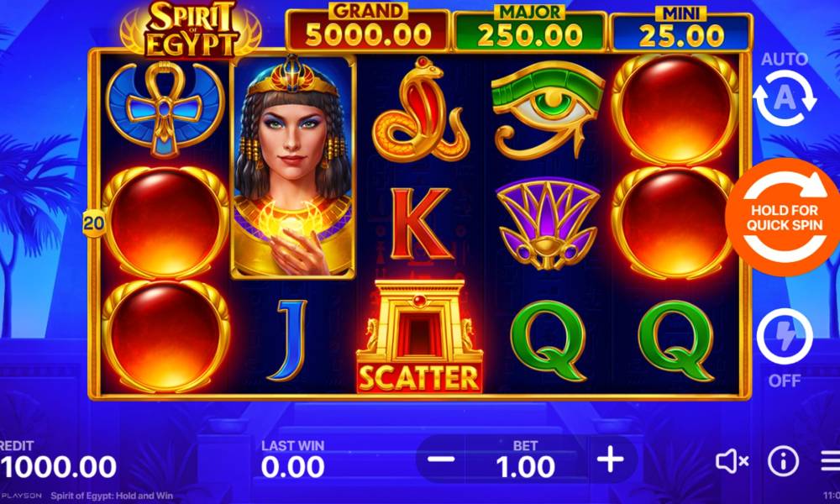Click the red K card symbol
The height and width of the screenshot is (504, 840).
421,224
